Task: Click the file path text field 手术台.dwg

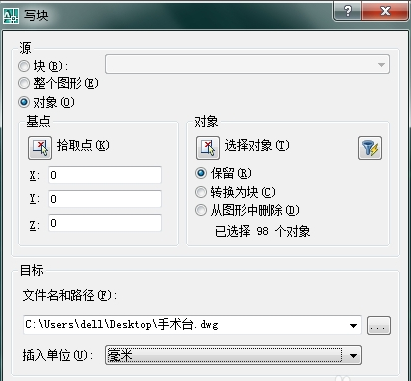Action: (185, 325)
